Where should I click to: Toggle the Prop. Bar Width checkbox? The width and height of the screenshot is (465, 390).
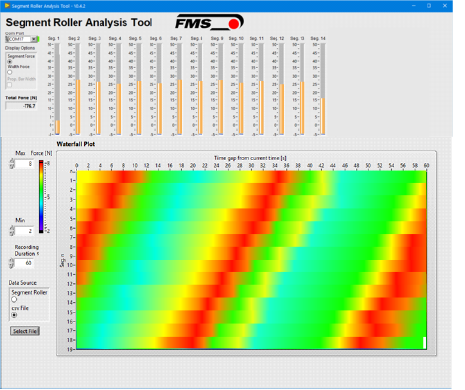pyautogui.click(x=10, y=85)
